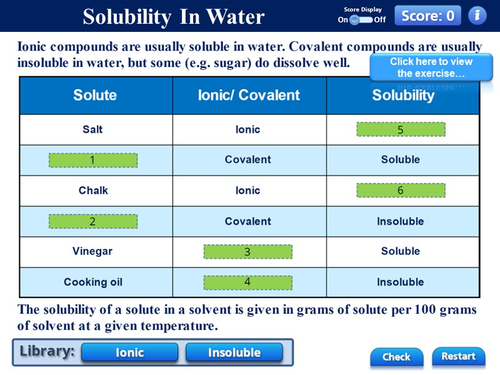
Task: Click the Solute column header
Action: [96, 96]
